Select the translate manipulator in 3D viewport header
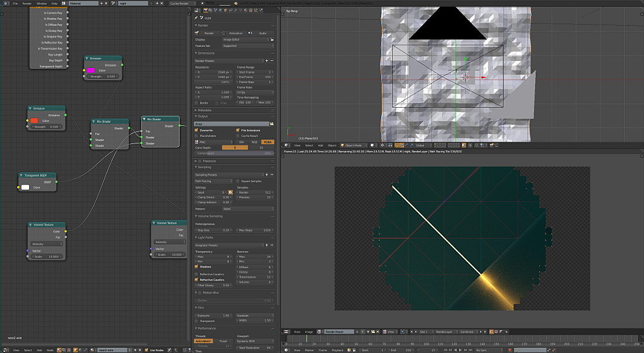The width and height of the screenshot is (644, 353). coord(402,145)
